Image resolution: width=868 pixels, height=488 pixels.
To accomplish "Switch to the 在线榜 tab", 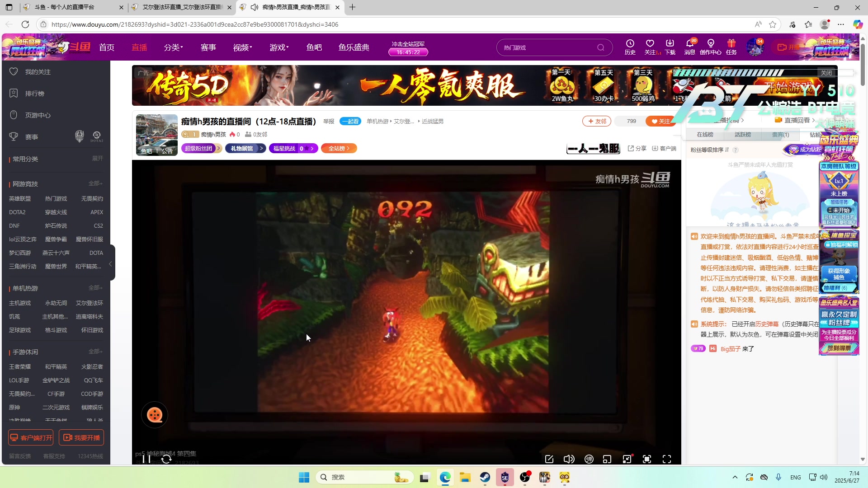I will 705,135.
